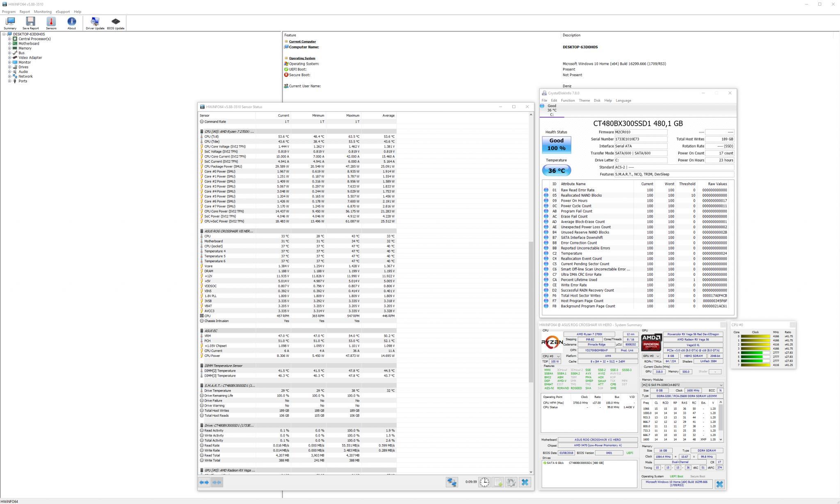Click the 'Raw Values' column header in CrystalDiskInfo

717,184
